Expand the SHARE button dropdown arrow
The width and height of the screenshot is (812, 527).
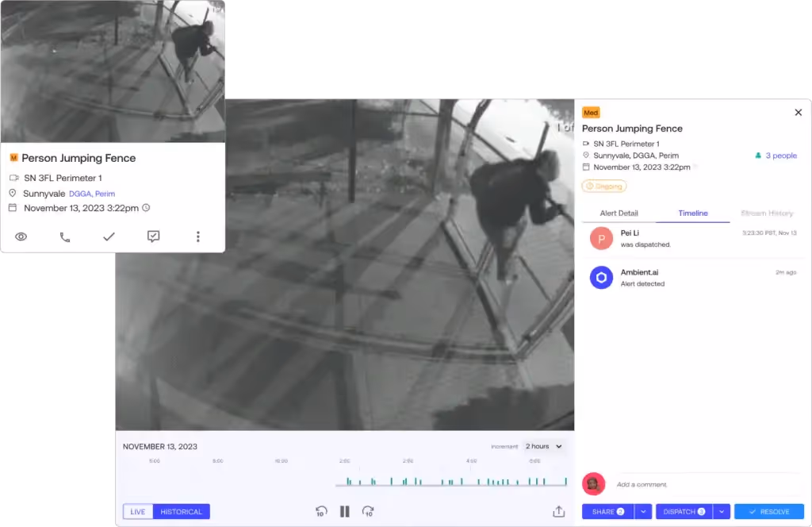coord(643,511)
